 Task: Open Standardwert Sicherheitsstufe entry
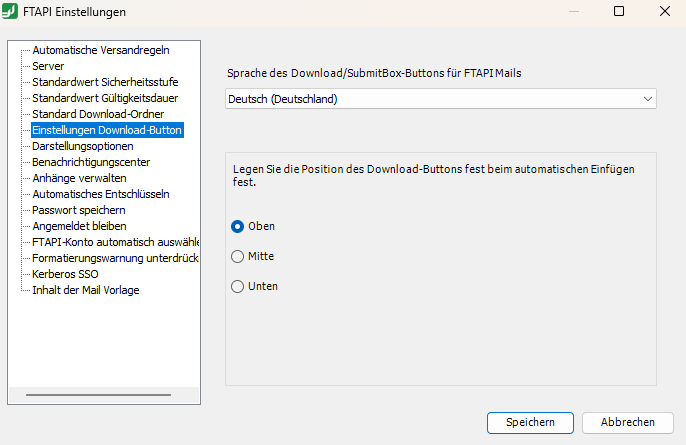[105, 82]
